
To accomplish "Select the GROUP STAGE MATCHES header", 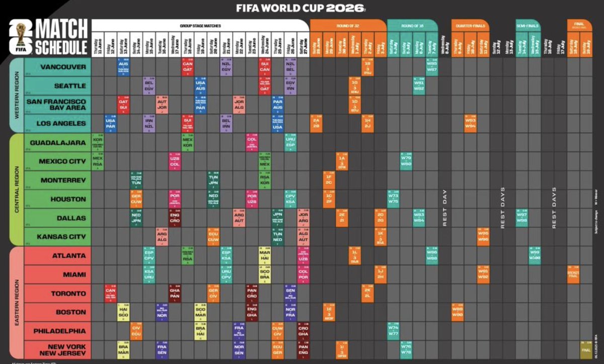I will pos(200,25).
